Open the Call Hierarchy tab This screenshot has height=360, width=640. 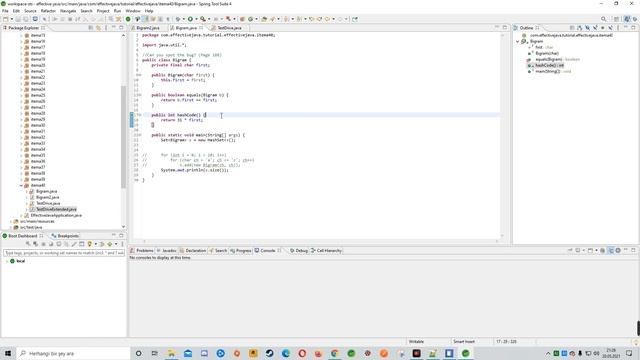(x=326, y=250)
